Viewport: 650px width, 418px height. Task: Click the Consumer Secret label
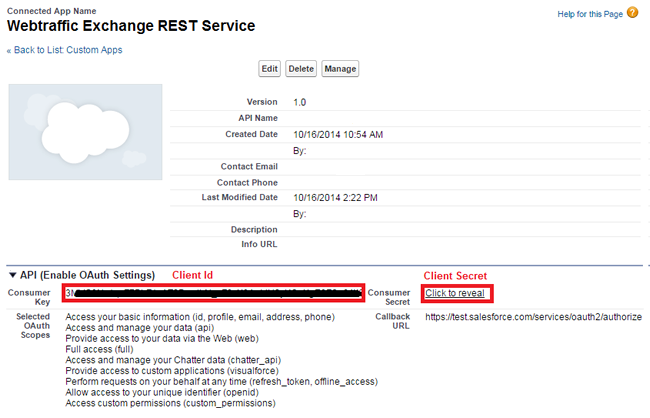click(x=389, y=297)
